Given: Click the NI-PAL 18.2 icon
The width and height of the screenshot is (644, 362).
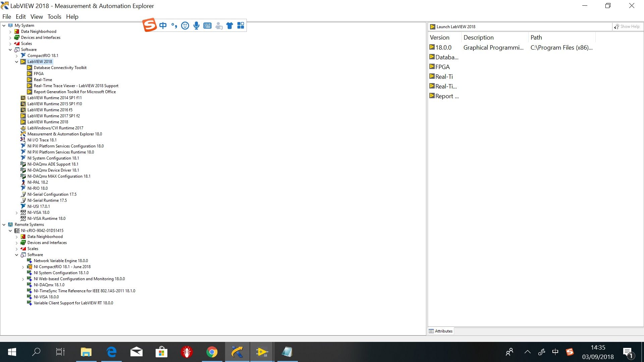Looking at the screenshot, I should click(x=23, y=182).
